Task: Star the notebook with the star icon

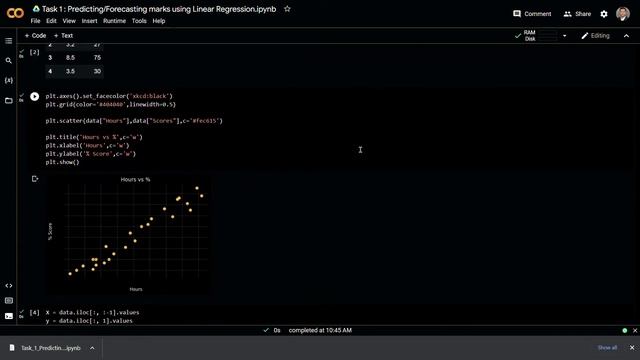Action: point(287,9)
